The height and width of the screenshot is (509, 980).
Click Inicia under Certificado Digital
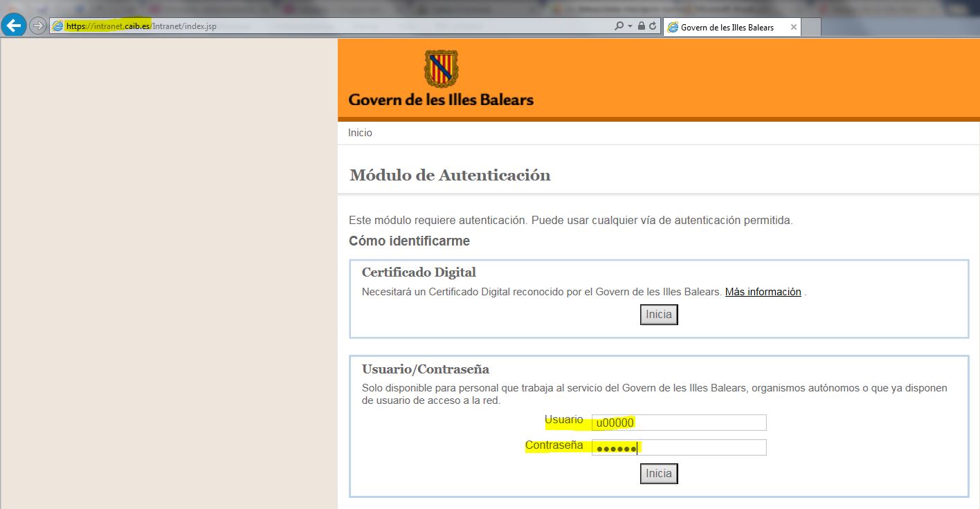click(x=659, y=315)
